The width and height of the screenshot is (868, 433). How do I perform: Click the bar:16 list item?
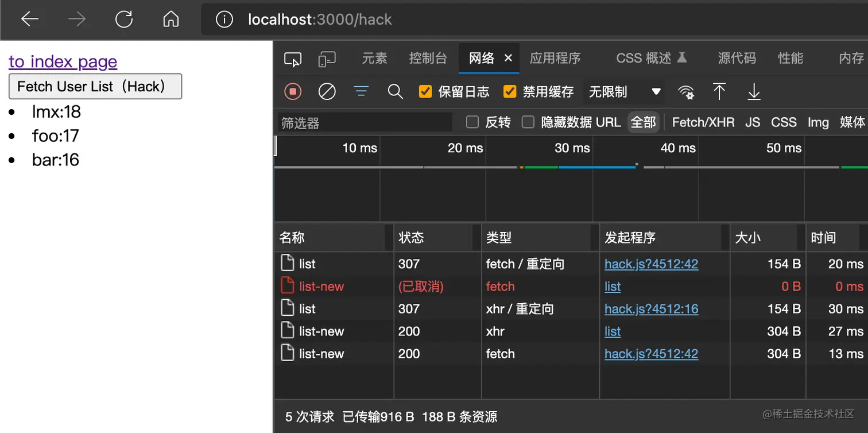(55, 160)
